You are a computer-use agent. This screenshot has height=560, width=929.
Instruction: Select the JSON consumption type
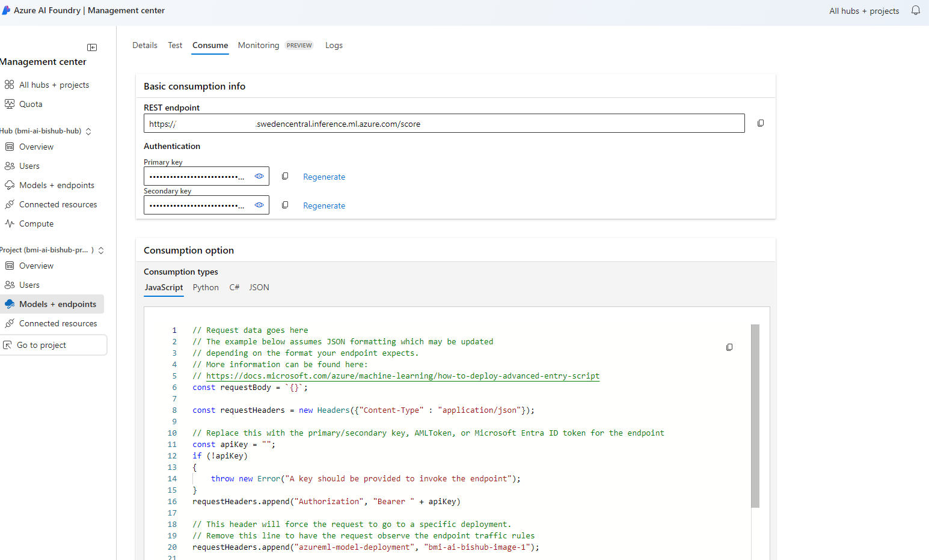259,287
